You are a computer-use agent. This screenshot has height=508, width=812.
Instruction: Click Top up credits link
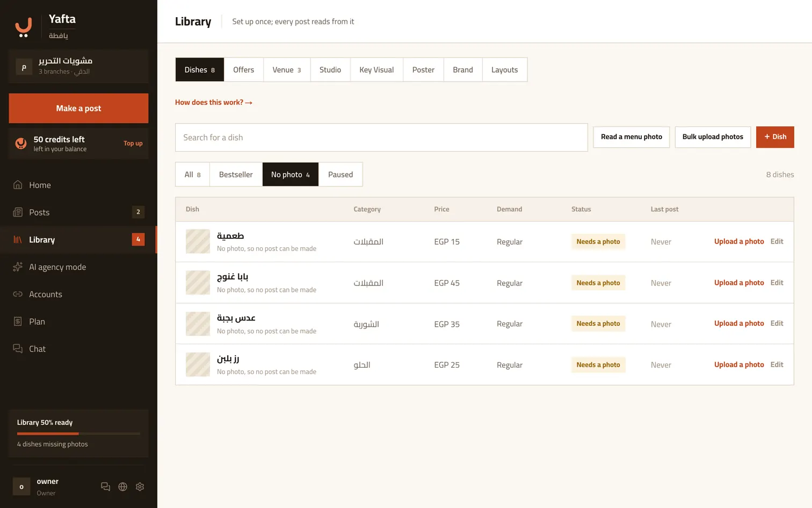click(133, 144)
